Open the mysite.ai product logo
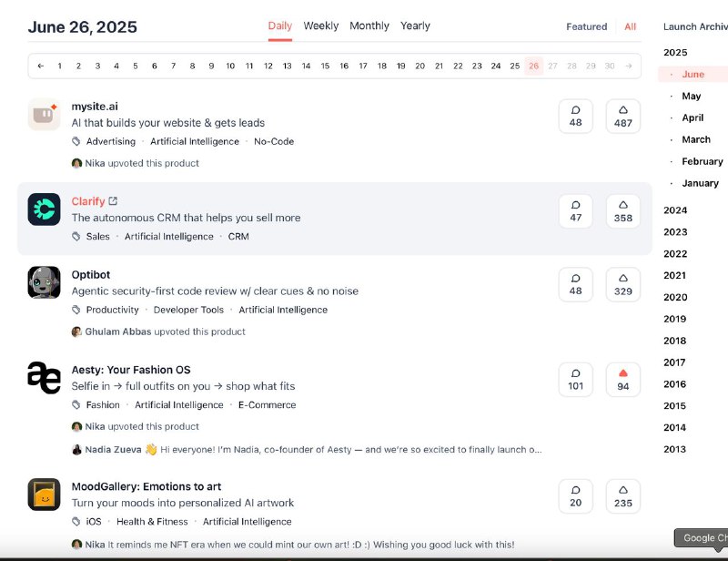Viewport: 728px width, 561px height. pos(44,115)
